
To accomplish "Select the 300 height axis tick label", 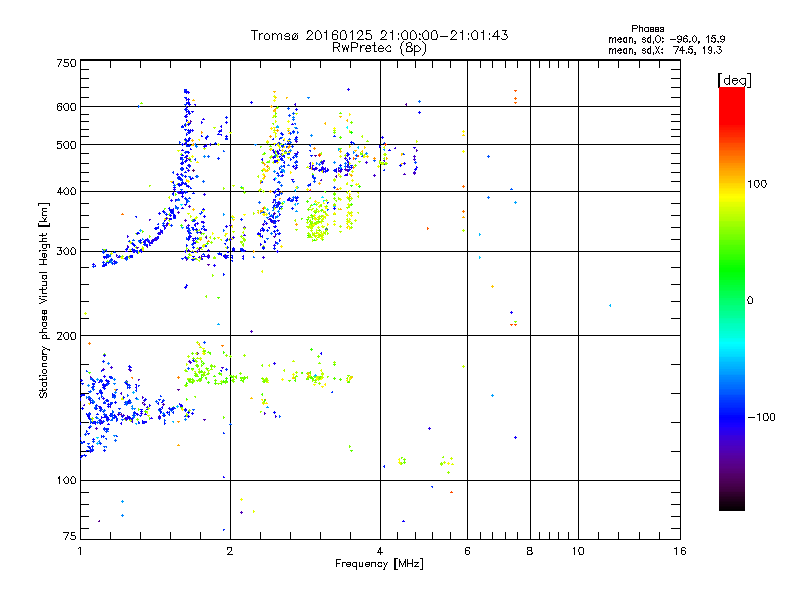I will 66,252.
